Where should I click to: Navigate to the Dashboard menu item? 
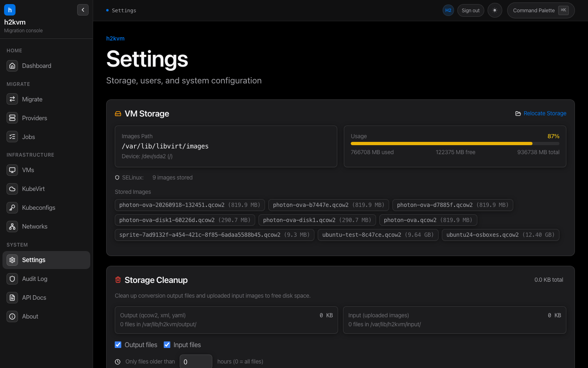coord(47,66)
